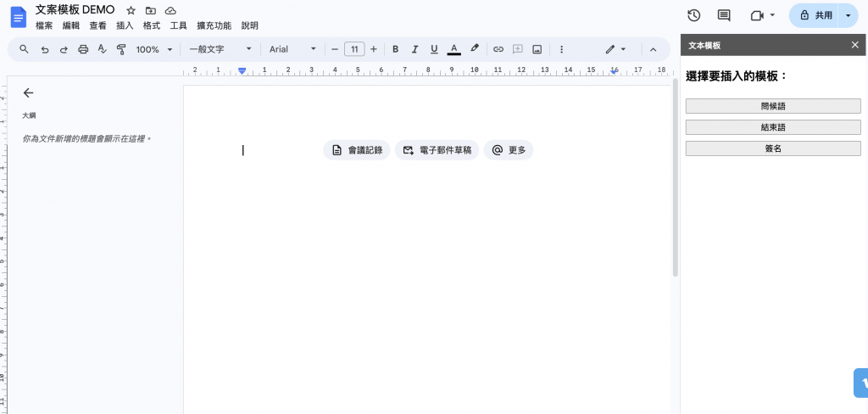868x414 pixels.
Task: Open the 格式 menu
Action: (x=152, y=25)
